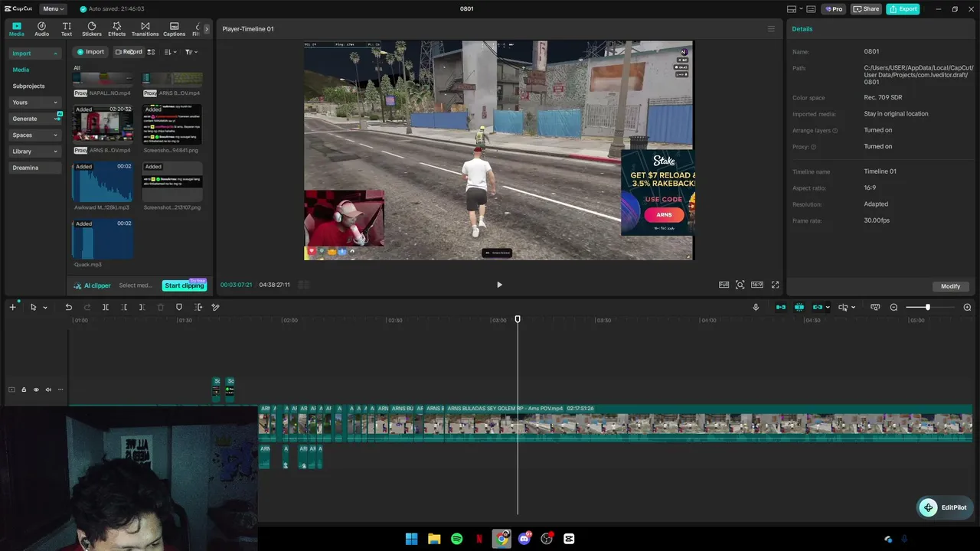
Task: Choose the Select pointer tool
Action: pyautogui.click(x=33, y=307)
